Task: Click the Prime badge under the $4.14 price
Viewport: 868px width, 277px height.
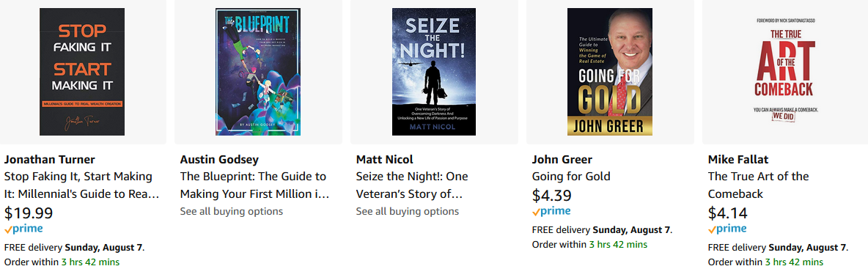Action: click(x=727, y=229)
